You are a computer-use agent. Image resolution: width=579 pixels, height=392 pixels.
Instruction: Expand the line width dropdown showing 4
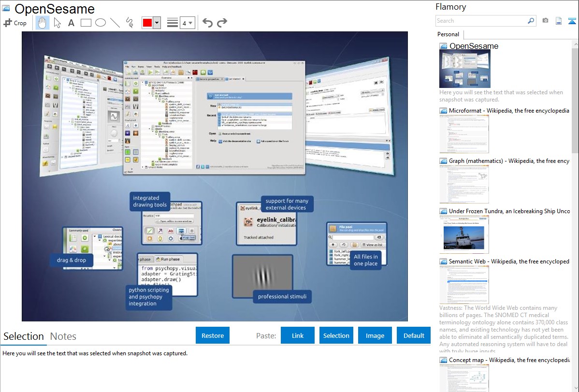(190, 23)
